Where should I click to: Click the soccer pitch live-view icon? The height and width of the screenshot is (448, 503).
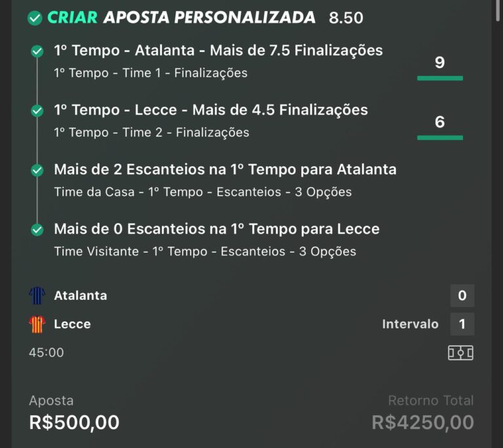click(460, 353)
